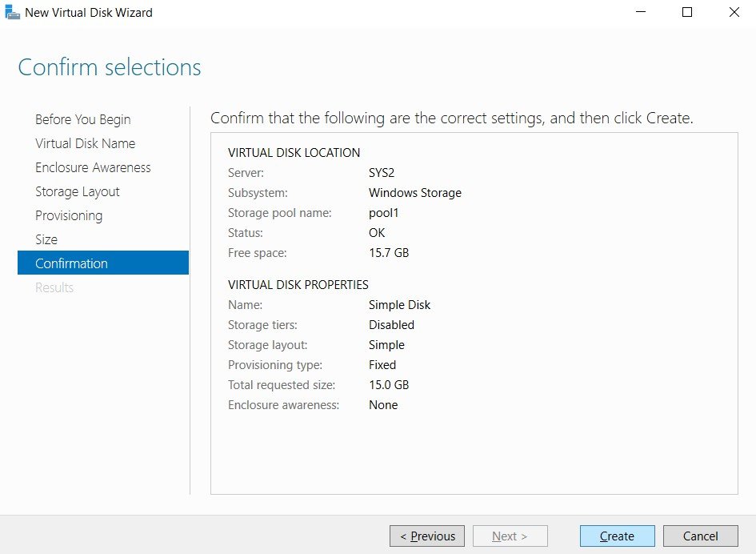This screenshot has width=756, height=554.
Task: Click the 'Total requested size:' label
Action: 282,385
